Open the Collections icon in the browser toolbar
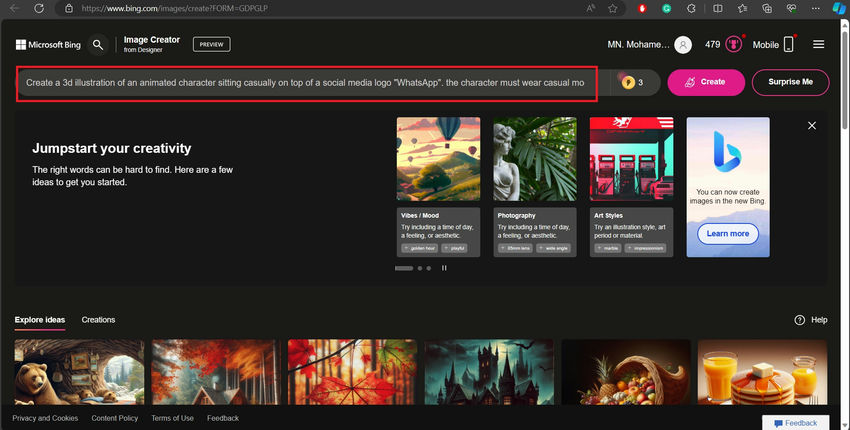Image resolution: width=850 pixels, height=430 pixels. 767,8
